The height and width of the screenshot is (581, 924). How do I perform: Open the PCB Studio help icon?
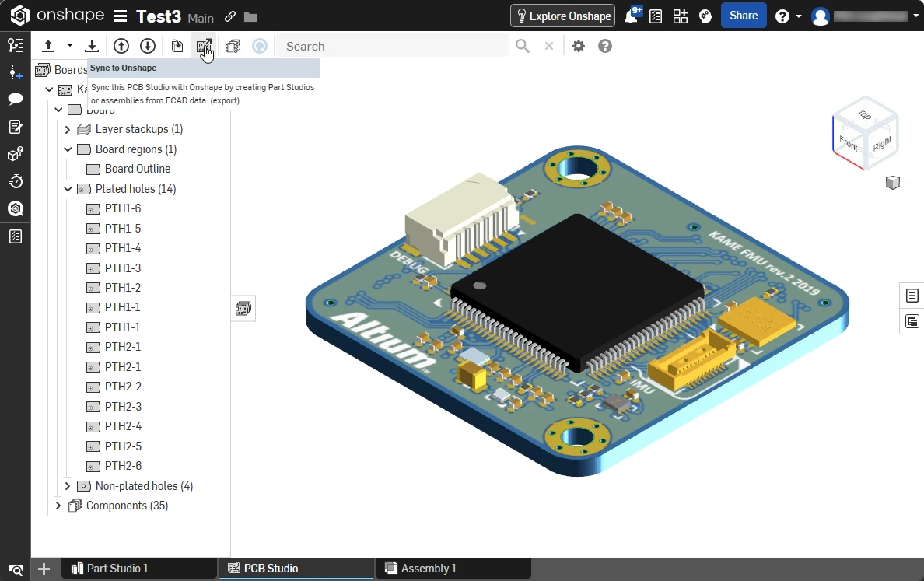pos(604,46)
